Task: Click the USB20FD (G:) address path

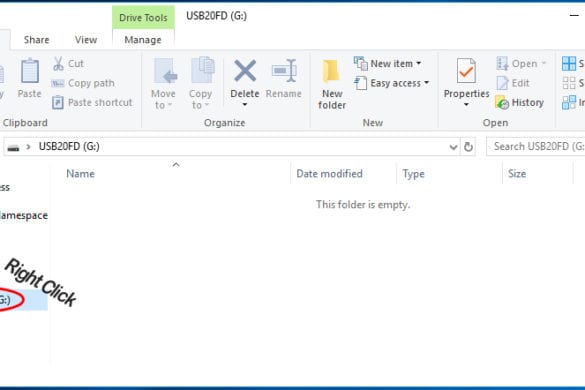Action: 69,147
